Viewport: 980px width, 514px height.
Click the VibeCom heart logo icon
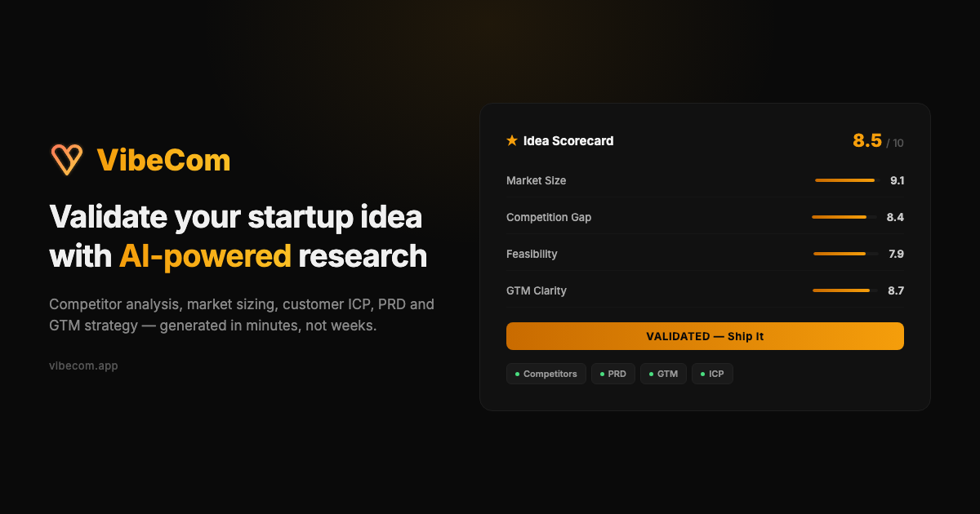pyautogui.click(x=67, y=158)
